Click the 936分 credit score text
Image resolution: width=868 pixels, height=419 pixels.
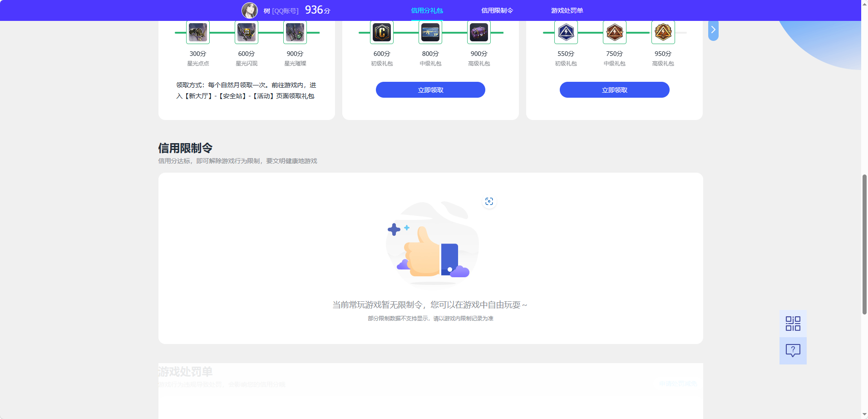click(318, 10)
